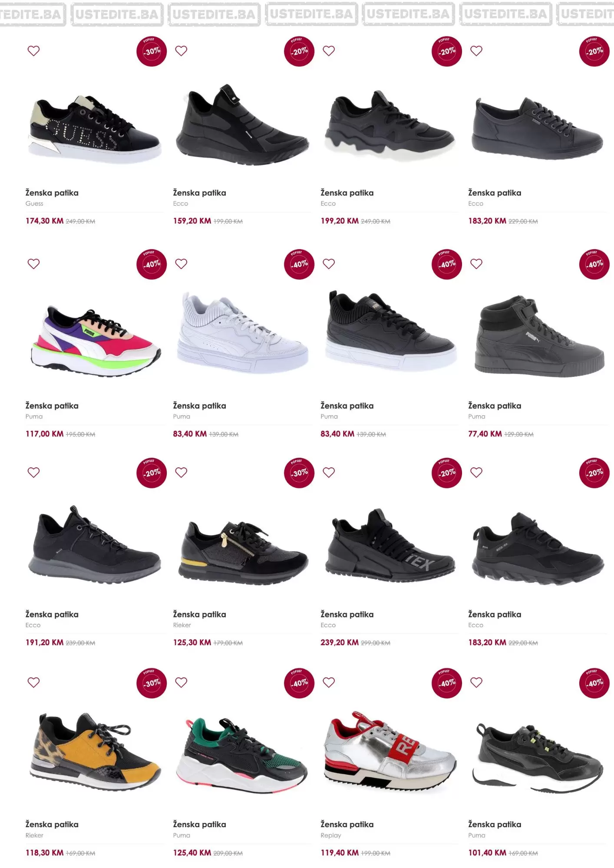
Task: Add the Ecco 159,20 KM sneaker to wishlist
Action: [x=181, y=51]
